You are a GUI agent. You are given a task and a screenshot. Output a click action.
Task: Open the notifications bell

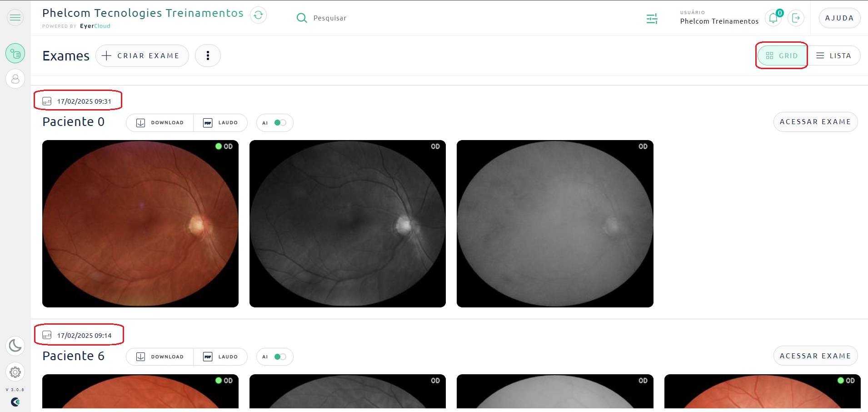tap(773, 18)
